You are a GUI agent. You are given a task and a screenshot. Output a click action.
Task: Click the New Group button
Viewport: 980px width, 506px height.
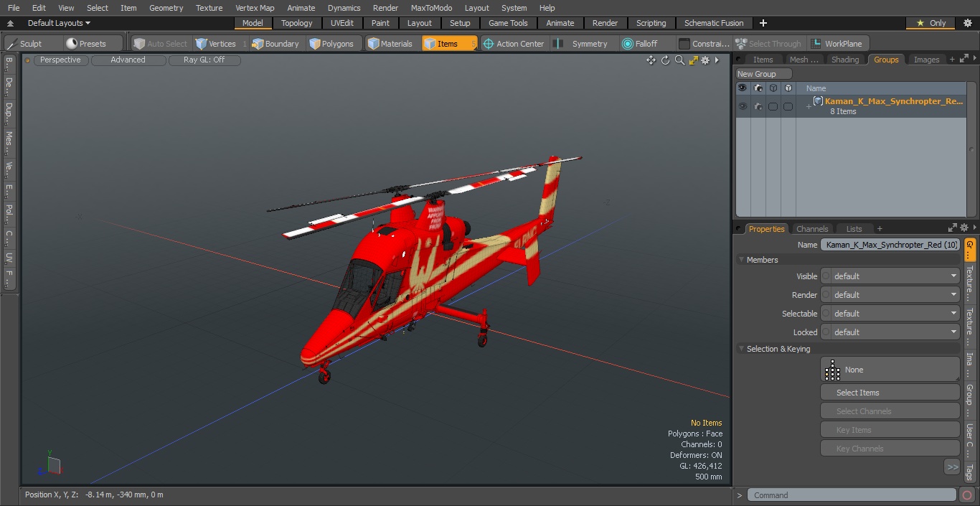(764, 74)
